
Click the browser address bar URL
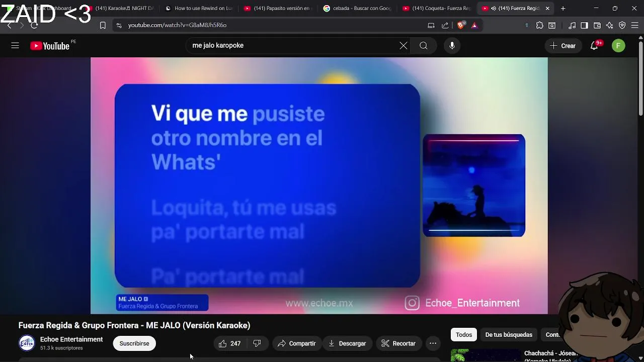(x=177, y=25)
